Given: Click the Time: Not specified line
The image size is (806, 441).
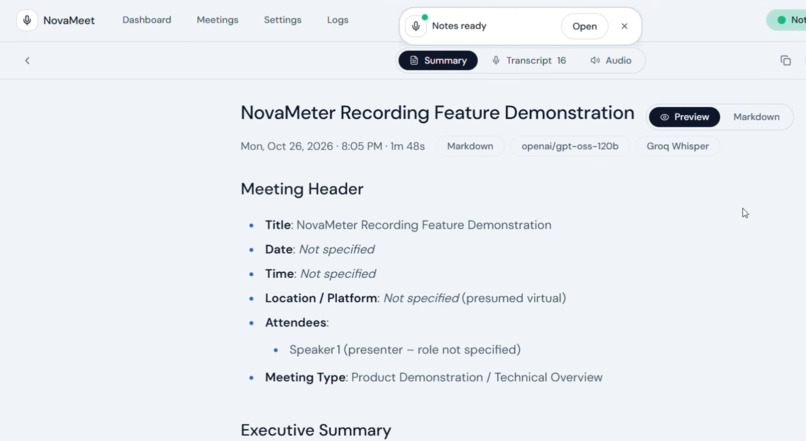Looking at the screenshot, I should (x=320, y=274).
